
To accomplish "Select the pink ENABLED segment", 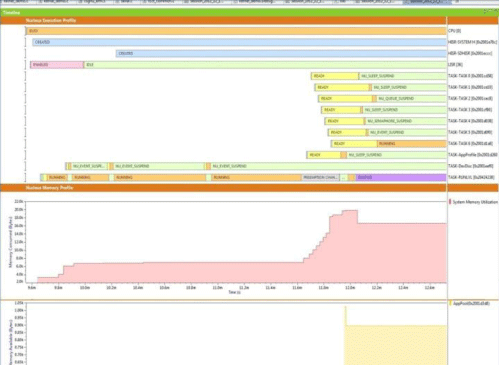I will click(x=57, y=65).
